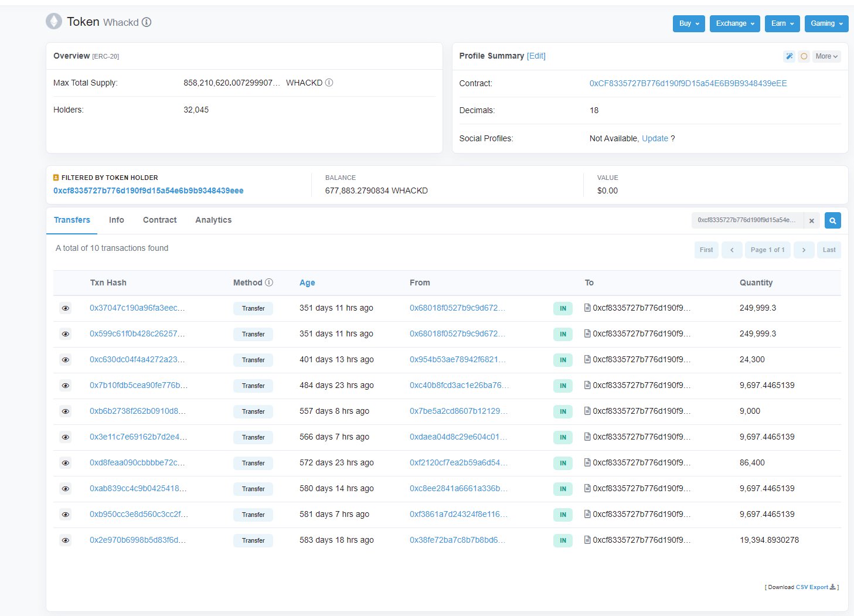Open the More dropdown in Profile Summary

click(x=826, y=56)
